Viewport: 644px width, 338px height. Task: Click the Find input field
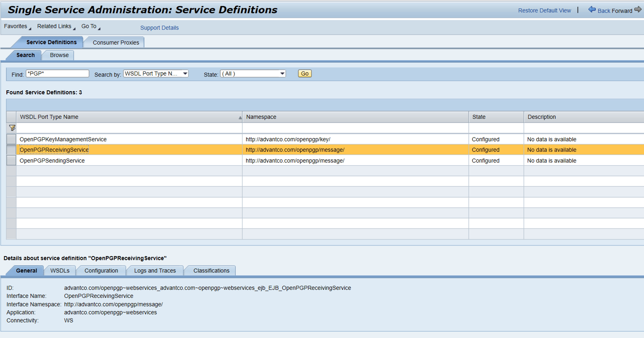(x=57, y=74)
